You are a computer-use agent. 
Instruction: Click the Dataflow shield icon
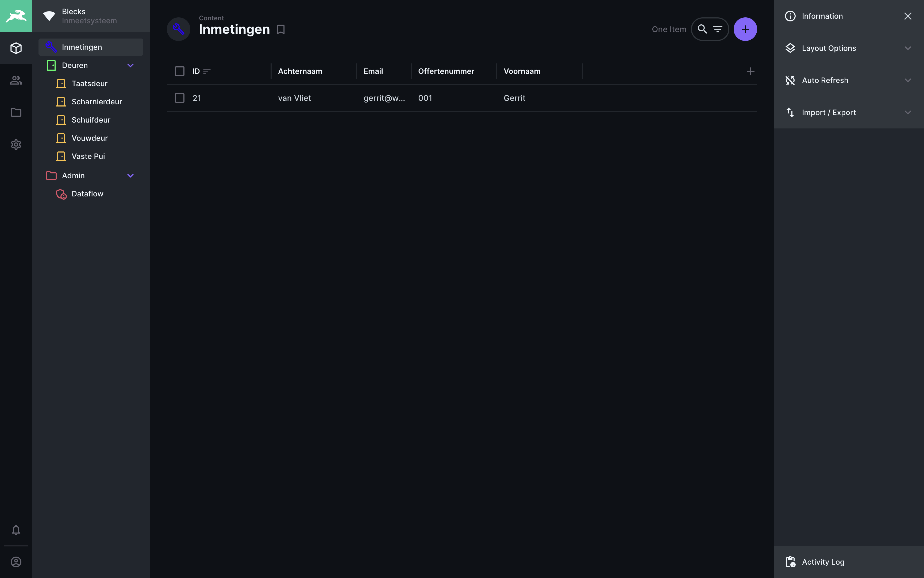click(61, 194)
